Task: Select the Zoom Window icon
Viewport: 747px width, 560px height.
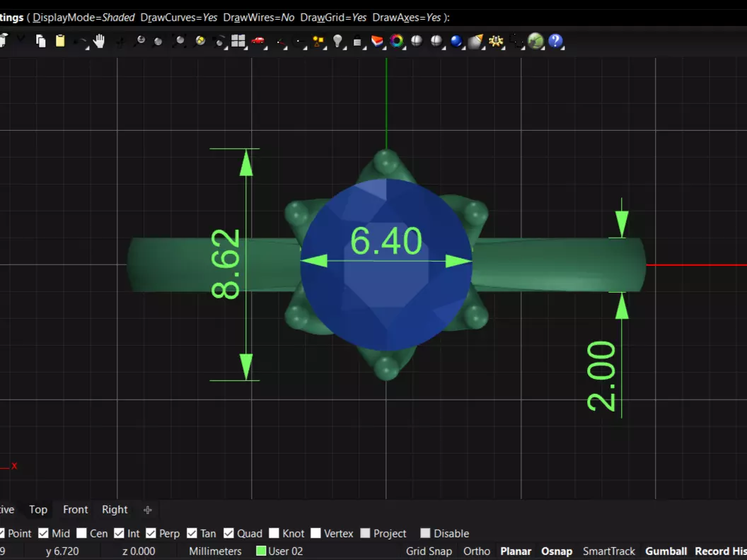Action: pos(158,42)
